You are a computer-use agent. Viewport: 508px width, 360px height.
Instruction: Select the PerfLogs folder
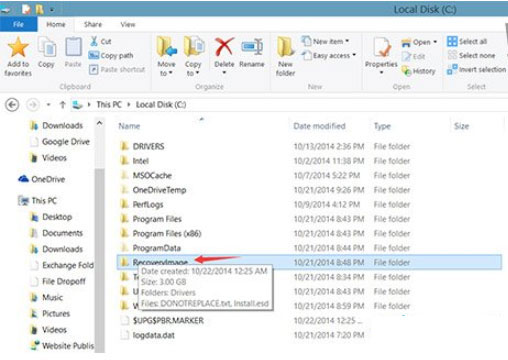[x=148, y=204]
